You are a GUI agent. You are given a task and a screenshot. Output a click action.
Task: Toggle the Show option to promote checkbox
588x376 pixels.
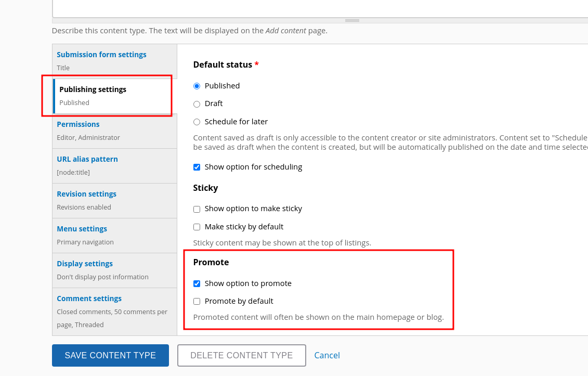(197, 283)
